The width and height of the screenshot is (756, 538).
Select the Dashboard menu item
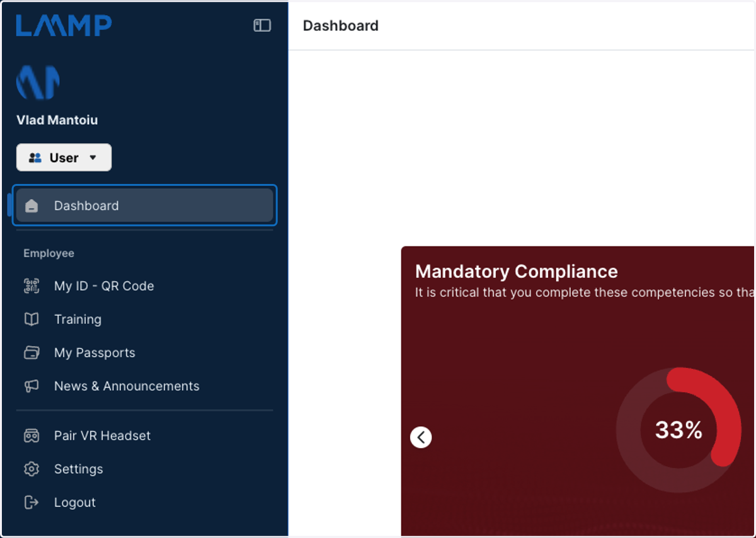pos(144,205)
